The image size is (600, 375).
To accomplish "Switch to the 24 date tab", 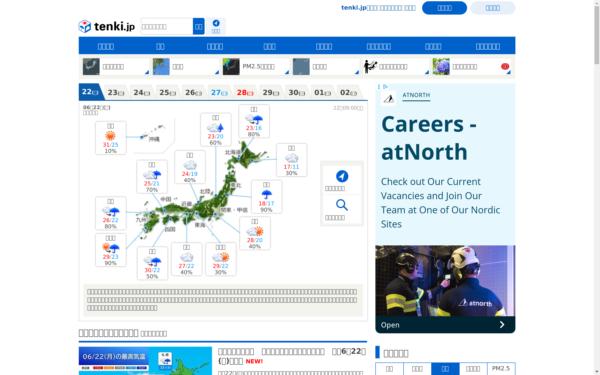I will click(142, 93).
